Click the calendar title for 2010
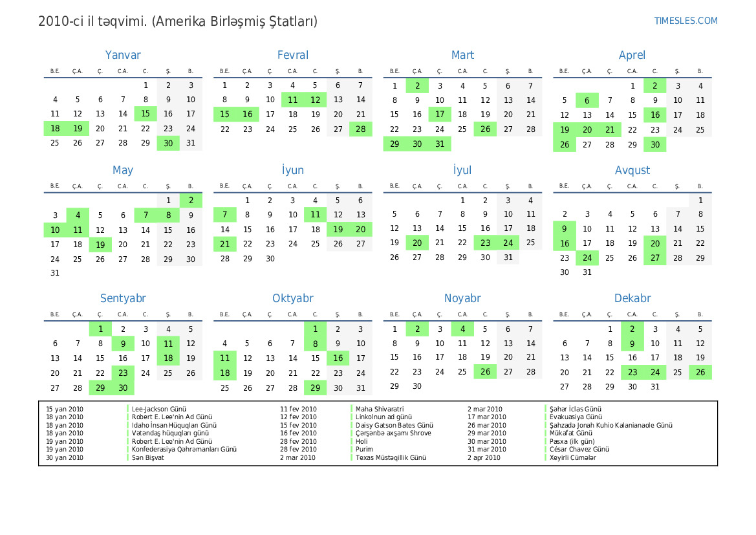Viewport: 756px width, 535px height. pyautogui.click(x=178, y=21)
